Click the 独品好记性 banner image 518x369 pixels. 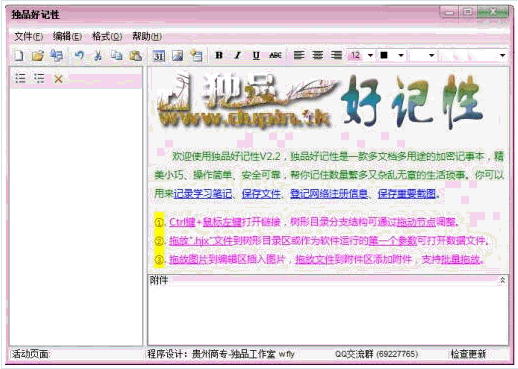point(320,101)
